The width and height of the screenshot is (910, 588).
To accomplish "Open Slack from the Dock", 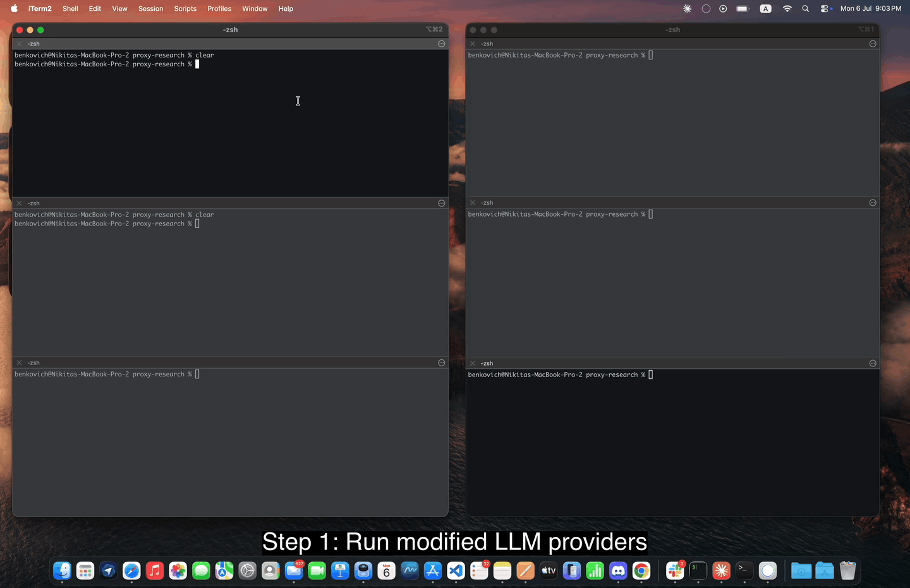I will (x=675, y=571).
